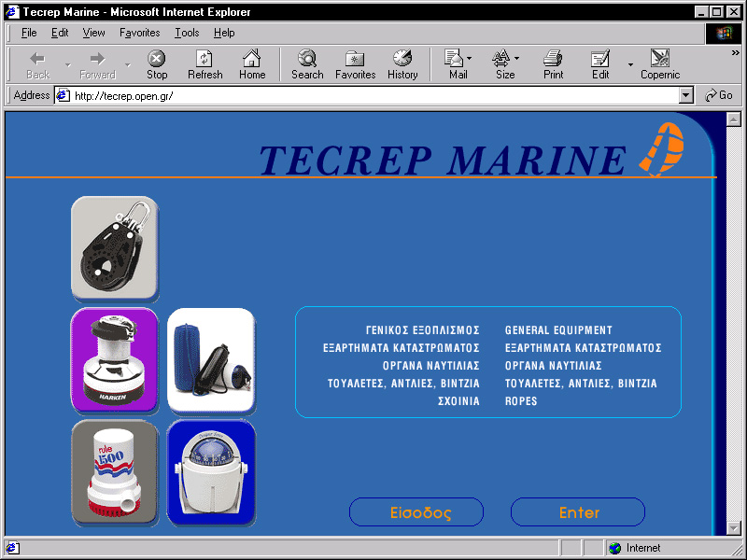Click the Windows logo throbber icon
The height and width of the screenshot is (560, 747).
[723, 33]
